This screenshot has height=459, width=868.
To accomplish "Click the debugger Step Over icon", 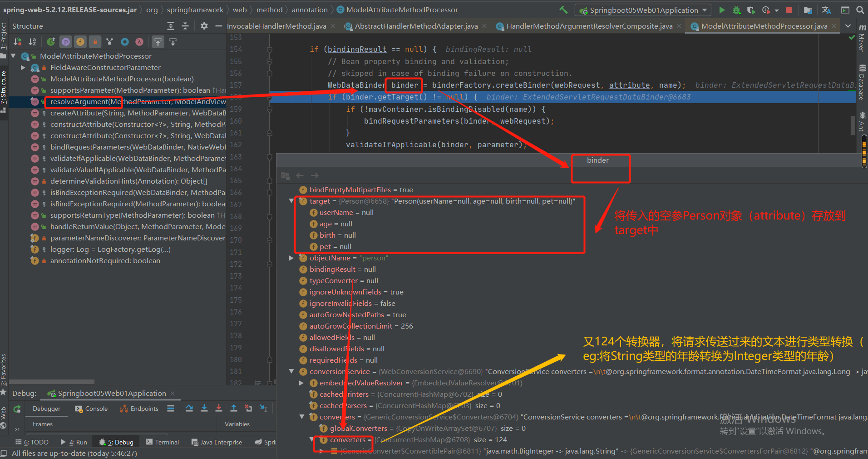I will [x=189, y=408].
